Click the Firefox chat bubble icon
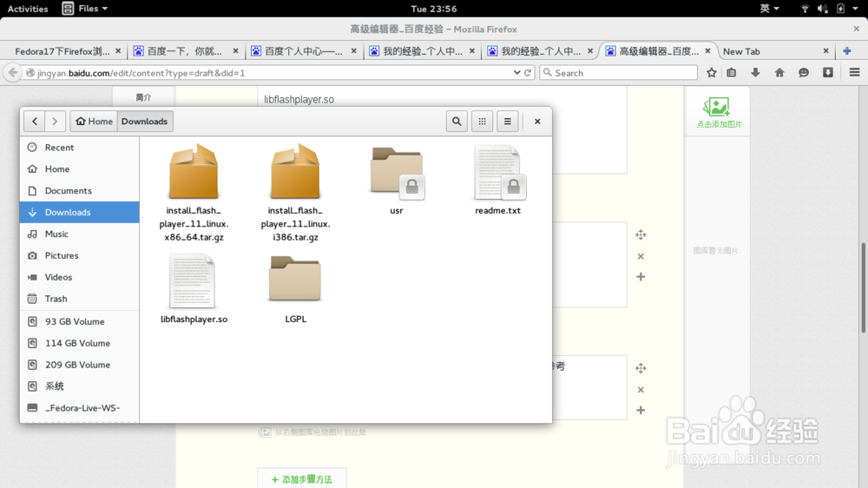868x488 pixels. [x=804, y=73]
